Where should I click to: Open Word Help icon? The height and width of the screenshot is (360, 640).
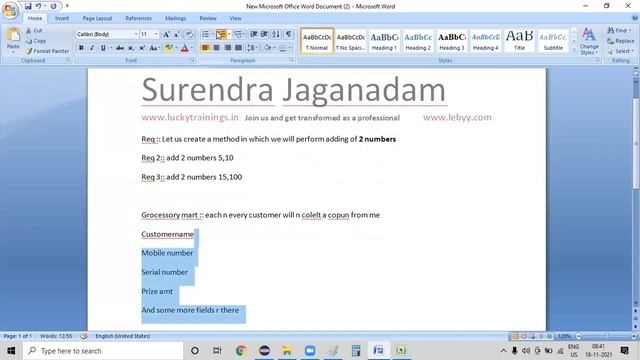click(x=635, y=18)
